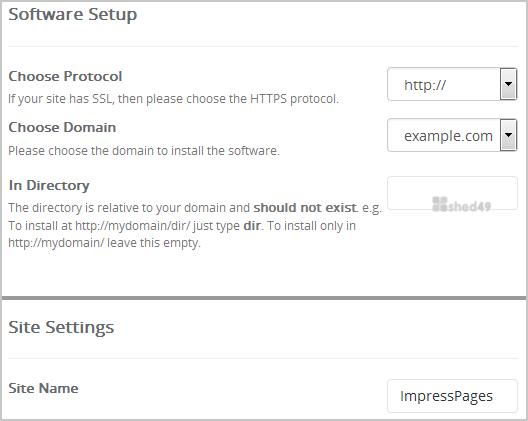528x421 pixels.
Task: Click the Software Setup heading
Action: (73, 15)
